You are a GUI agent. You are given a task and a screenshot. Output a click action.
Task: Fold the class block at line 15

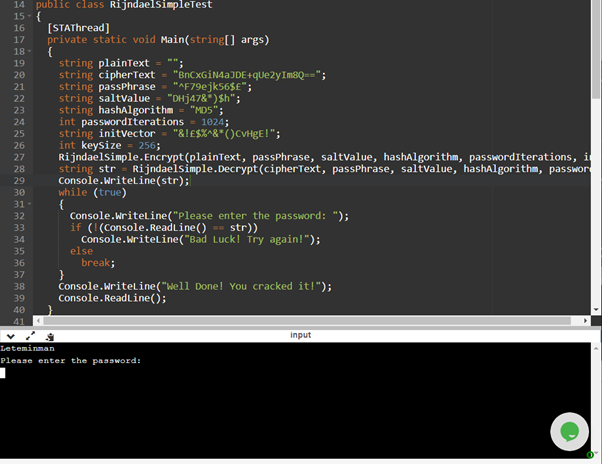(x=30, y=16)
